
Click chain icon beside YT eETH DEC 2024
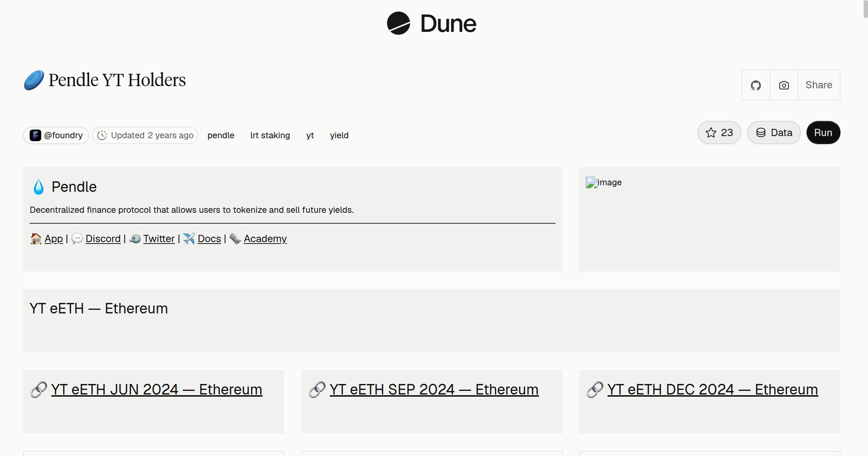coord(595,390)
